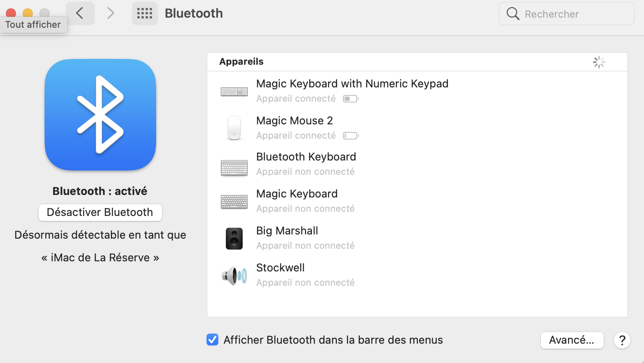
Task: Click Appareil connecté under Magic Mouse 2
Action: [x=296, y=136]
